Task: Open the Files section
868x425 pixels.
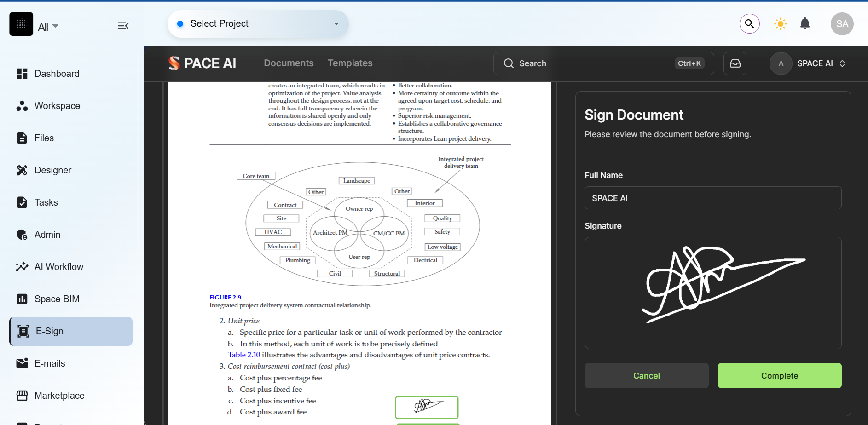Action: tap(44, 138)
